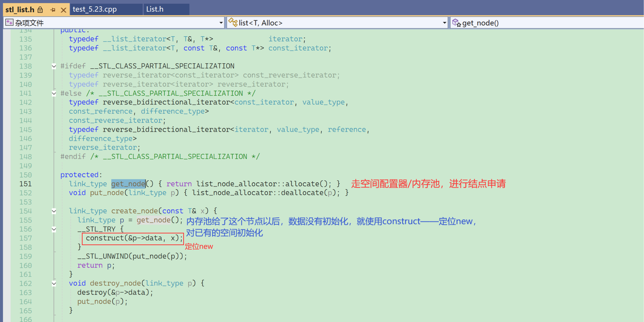Collapse destroy_node function at line 162
The width and height of the screenshot is (644, 322).
54,283
